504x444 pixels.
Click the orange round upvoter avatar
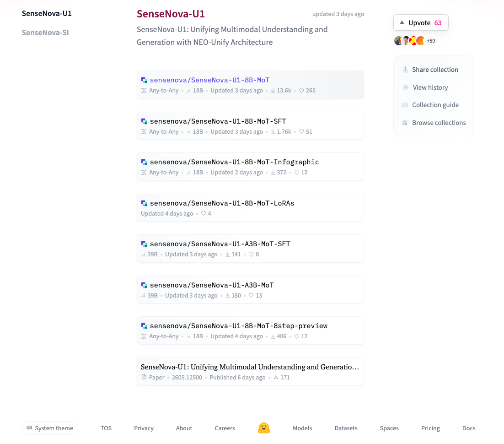[x=420, y=41]
